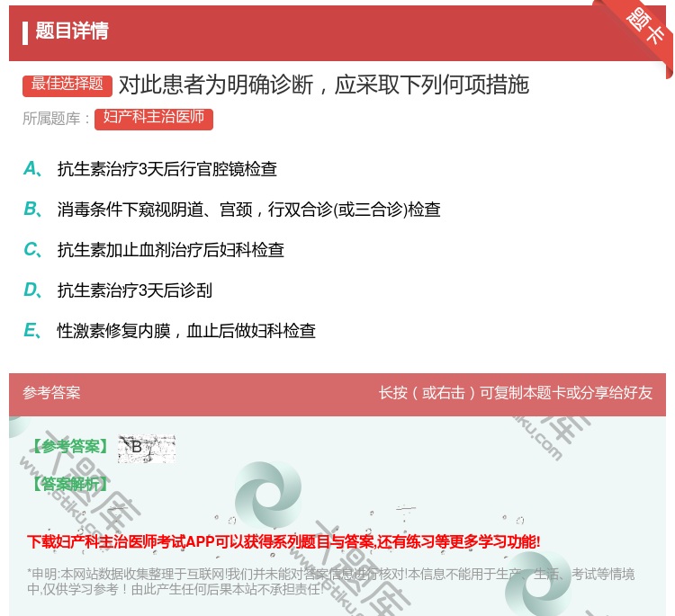Select option A 抗生素治疗3天后行宫腔镜检查

coord(149,169)
